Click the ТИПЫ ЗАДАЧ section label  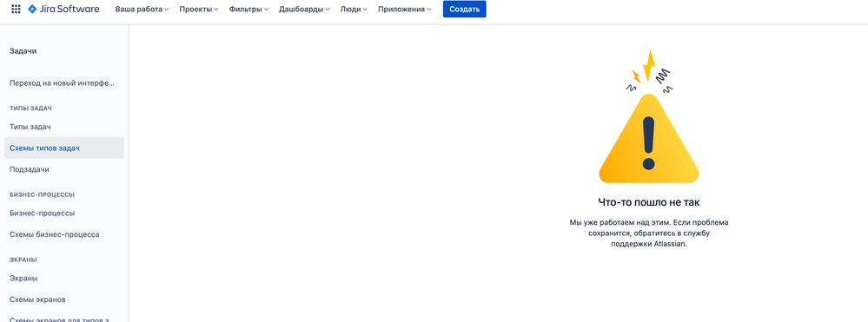[30, 108]
